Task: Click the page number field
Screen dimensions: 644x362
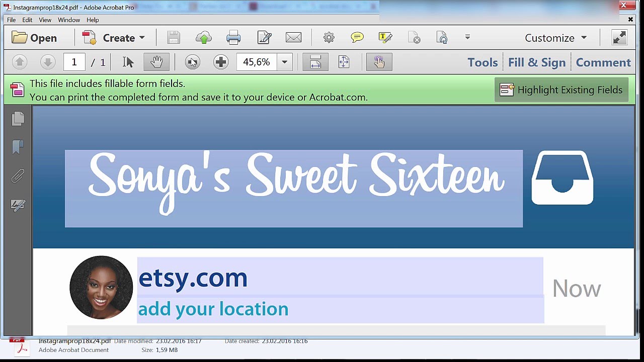Action: [74, 62]
